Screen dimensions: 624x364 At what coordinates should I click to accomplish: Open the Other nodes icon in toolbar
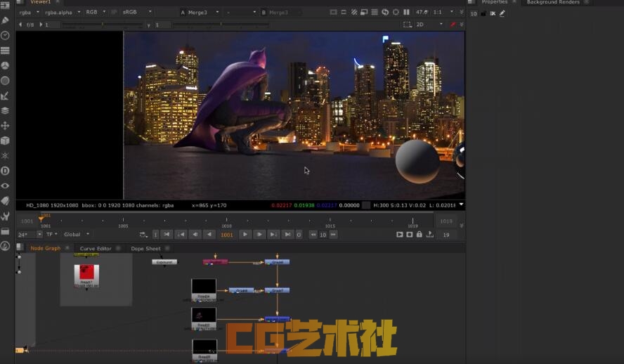tap(5, 231)
